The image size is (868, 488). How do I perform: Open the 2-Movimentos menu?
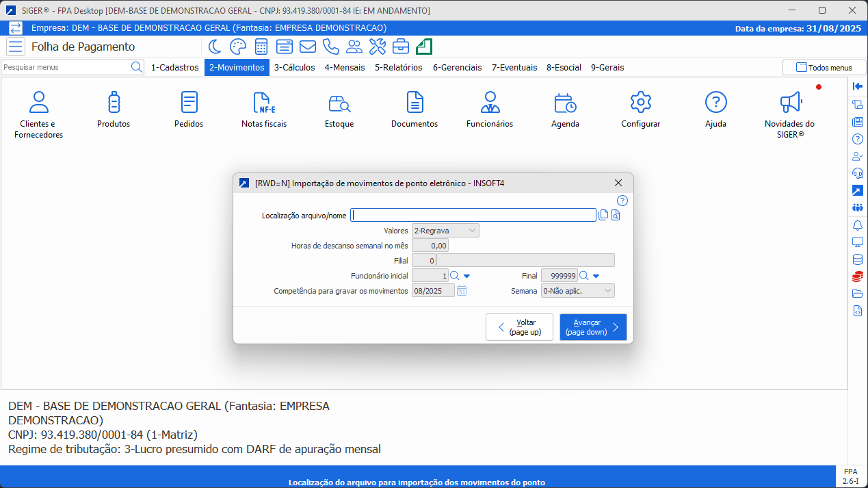(237, 68)
